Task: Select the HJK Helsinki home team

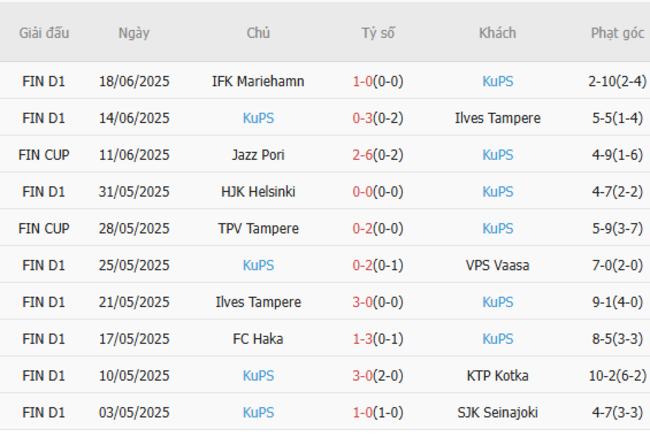Action: pyautogui.click(x=258, y=191)
